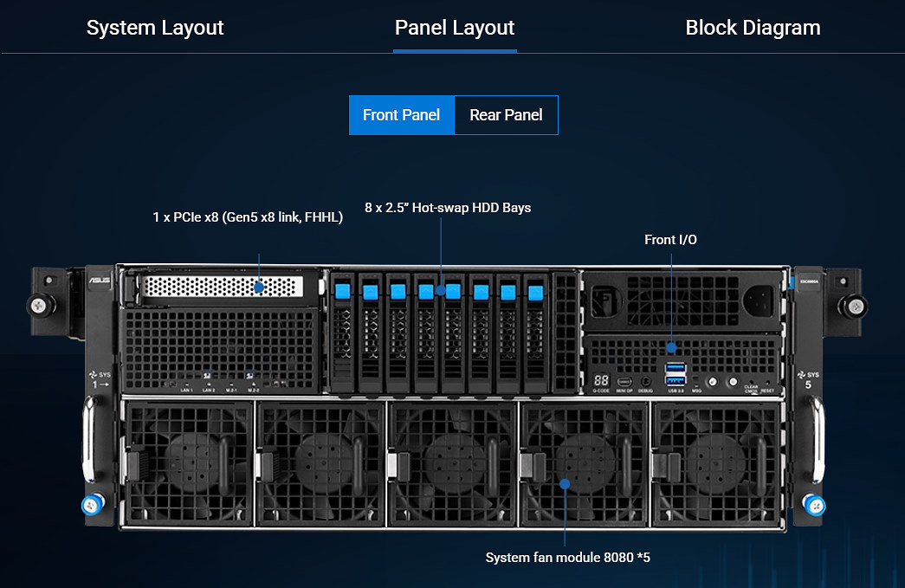Image resolution: width=905 pixels, height=588 pixels.
Task: Click the Mini DP port on server
Action: 624,381
